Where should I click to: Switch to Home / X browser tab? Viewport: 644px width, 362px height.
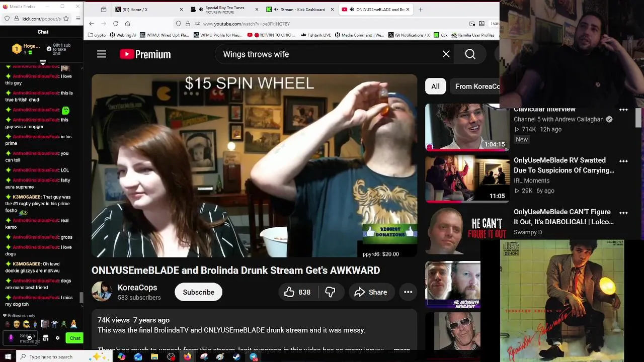(x=148, y=10)
